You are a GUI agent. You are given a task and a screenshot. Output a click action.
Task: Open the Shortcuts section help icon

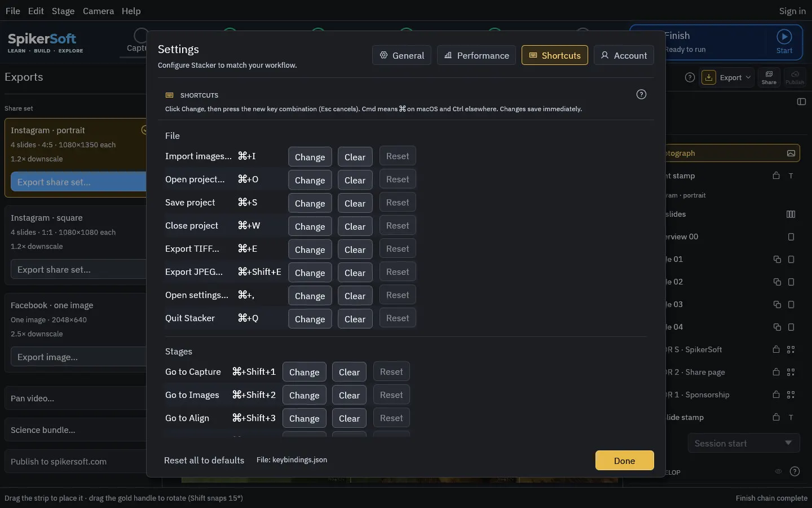[x=641, y=94]
